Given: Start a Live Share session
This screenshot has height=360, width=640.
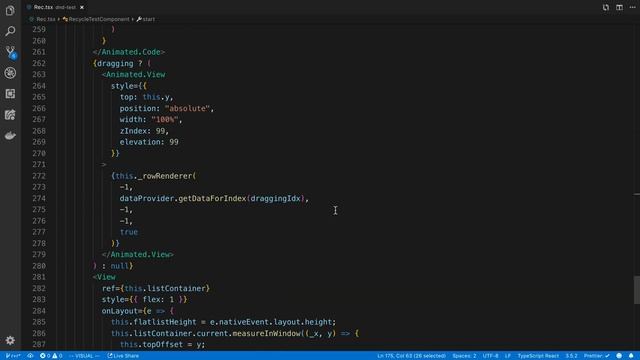Looking at the screenshot, I should [123, 356].
